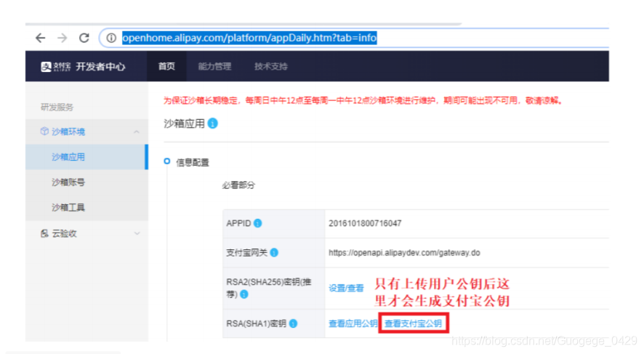Viewport: 644px width, 354px height.
Task: Click the 云验收 sidebar icon
Action: tap(44, 233)
